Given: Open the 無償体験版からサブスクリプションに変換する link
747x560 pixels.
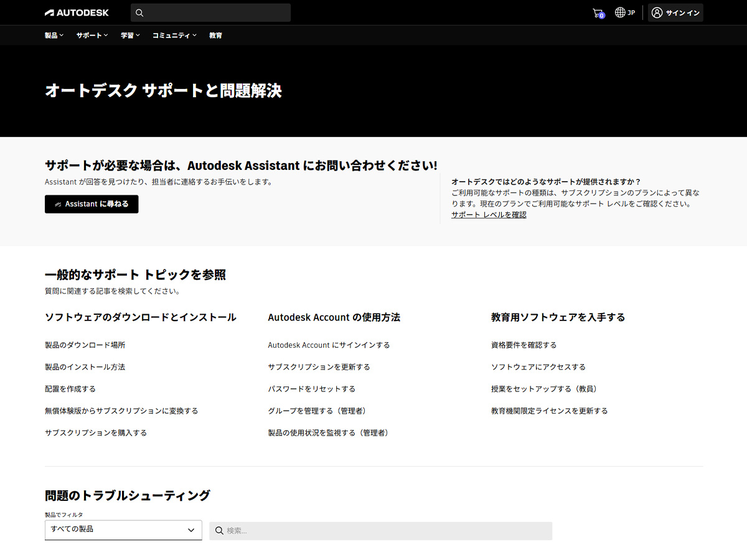Looking at the screenshot, I should [121, 410].
